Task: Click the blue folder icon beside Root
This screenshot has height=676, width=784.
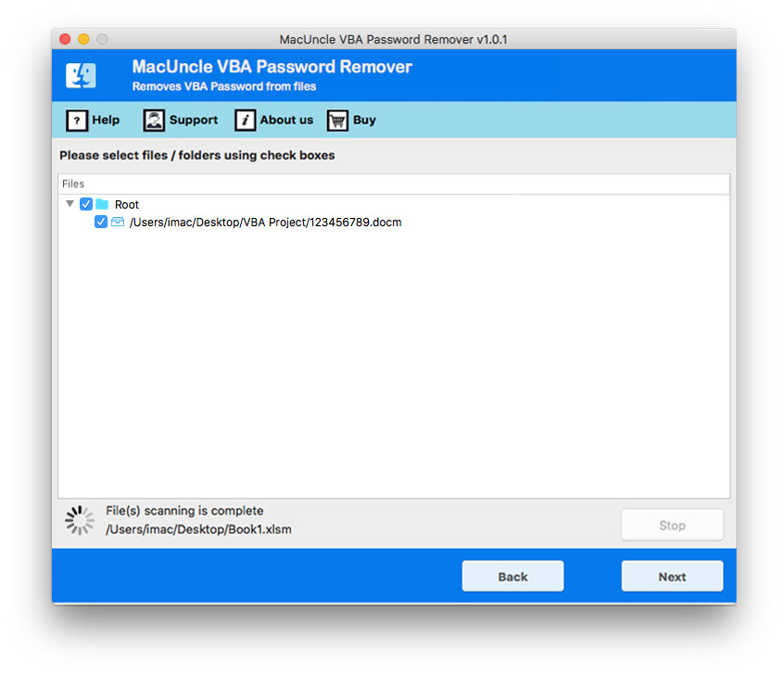Action: point(102,204)
